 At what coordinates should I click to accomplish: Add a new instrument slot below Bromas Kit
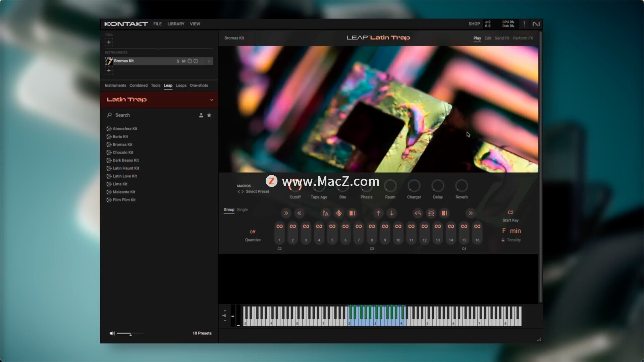[109, 70]
